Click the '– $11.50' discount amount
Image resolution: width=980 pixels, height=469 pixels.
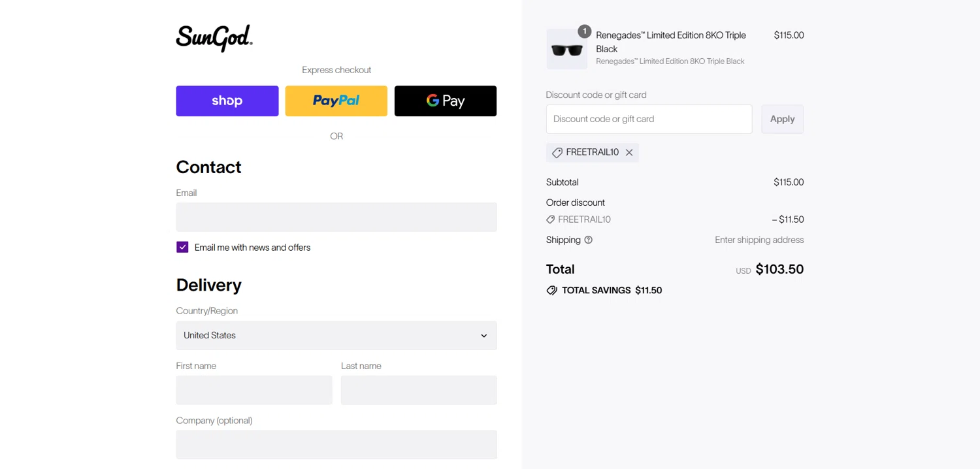788,219
